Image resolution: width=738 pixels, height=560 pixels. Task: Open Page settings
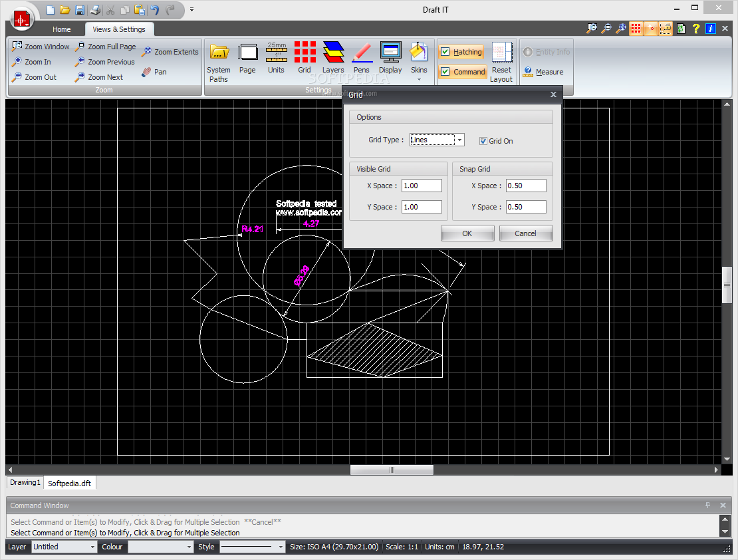coord(247,59)
